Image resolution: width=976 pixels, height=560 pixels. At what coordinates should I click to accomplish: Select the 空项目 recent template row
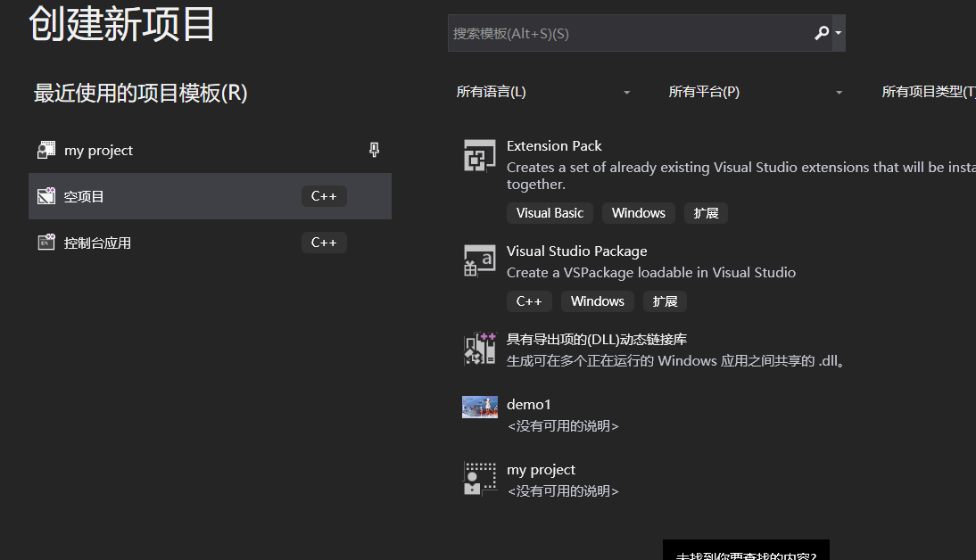(x=210, y=196)
